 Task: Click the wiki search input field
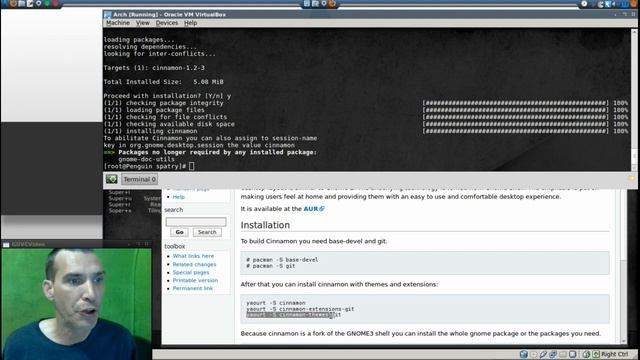(196, 222)
